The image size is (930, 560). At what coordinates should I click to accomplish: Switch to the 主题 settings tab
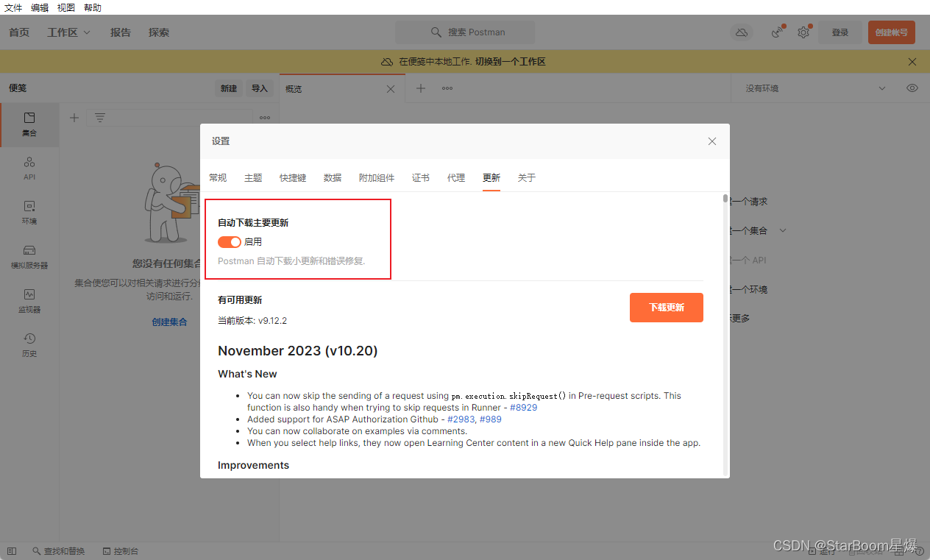253,178
